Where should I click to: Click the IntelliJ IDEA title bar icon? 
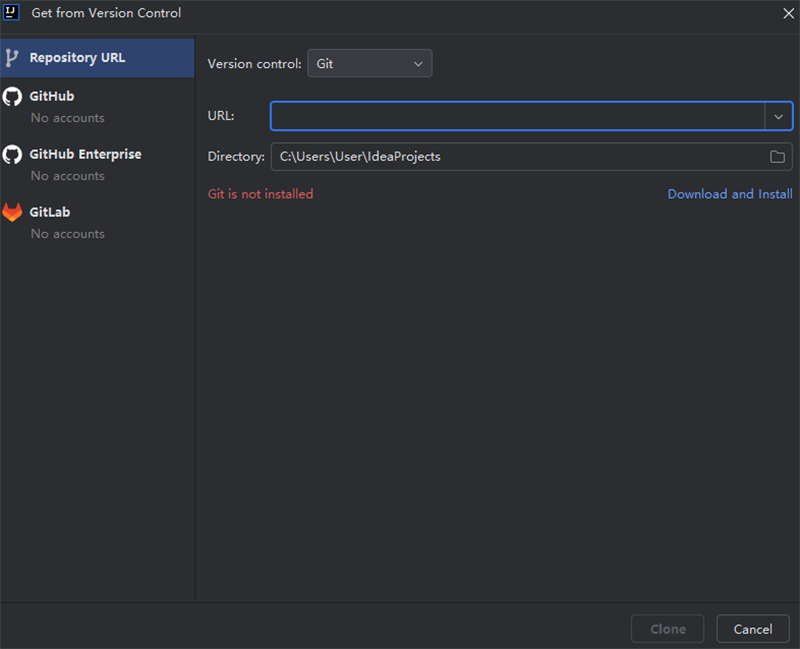coord(11,13)
